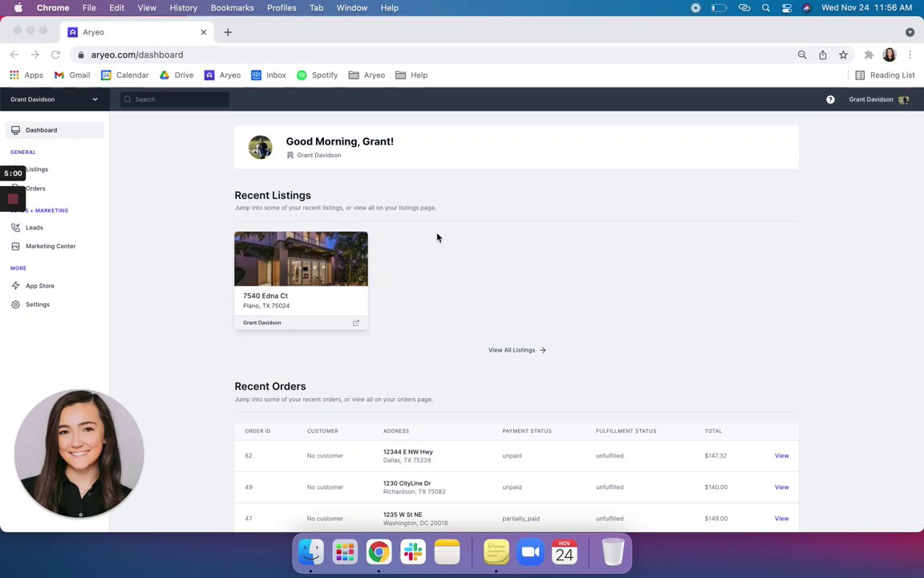Click address 1230 CityLine Dr
Screen dimensions: 924x578
click(x=407, y=483)
